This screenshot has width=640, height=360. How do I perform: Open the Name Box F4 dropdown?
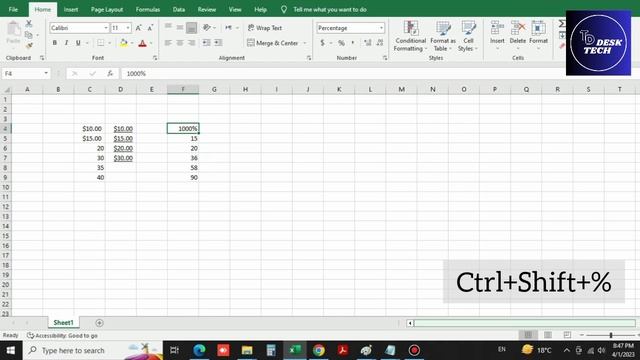tap(46, 73)
